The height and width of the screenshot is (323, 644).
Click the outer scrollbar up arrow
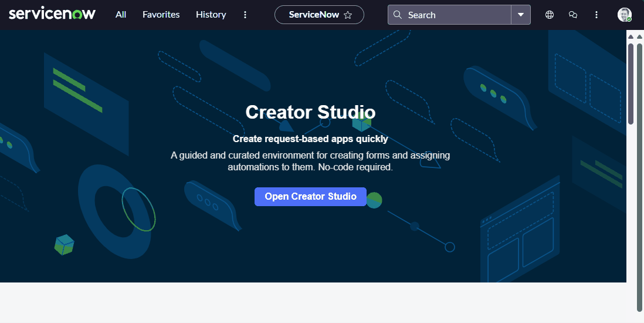pyautogui.click(x=639, y=37)
